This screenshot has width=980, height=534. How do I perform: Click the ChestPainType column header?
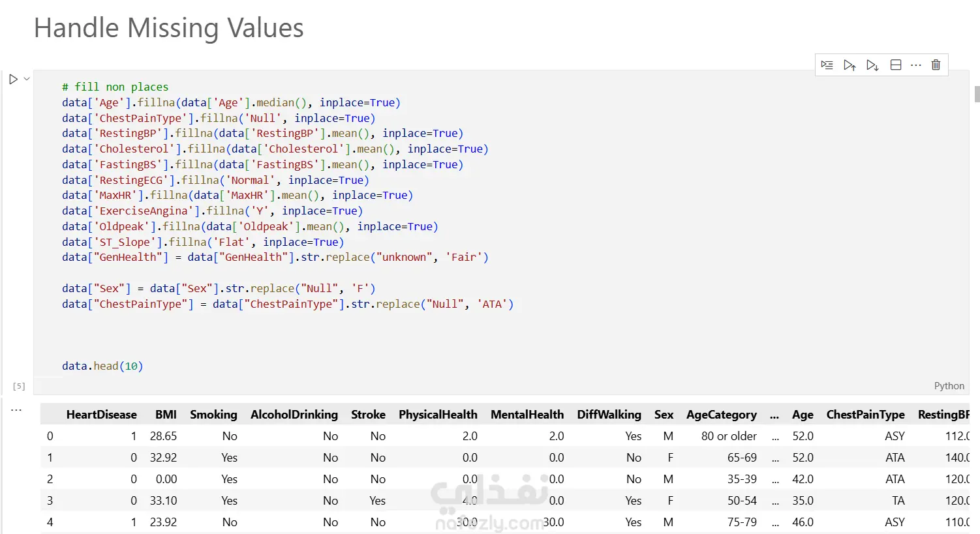[865, 415]
